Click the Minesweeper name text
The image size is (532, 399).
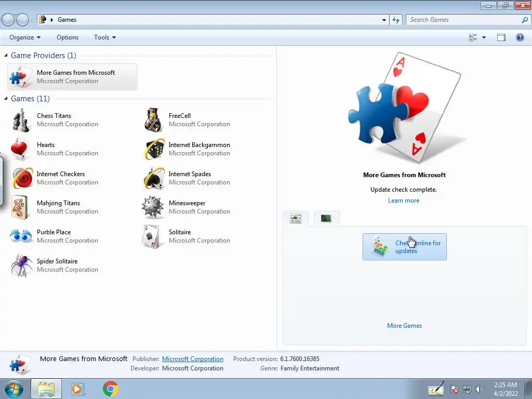[x=187, y=203]
